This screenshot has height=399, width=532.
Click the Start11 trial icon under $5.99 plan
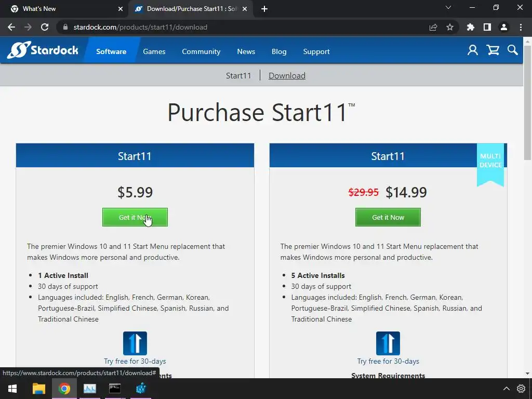click(135, 343)
